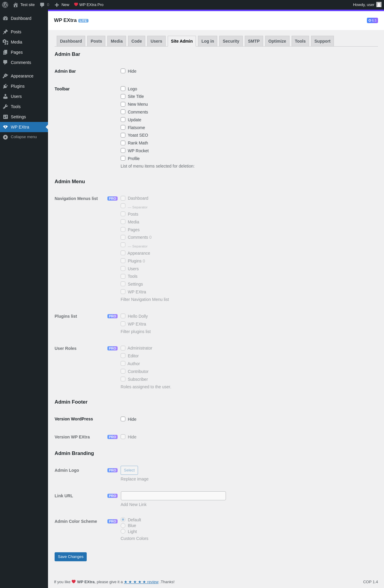
Task: Click the Users icon in sidebar
Action: (x=5, y=96)
